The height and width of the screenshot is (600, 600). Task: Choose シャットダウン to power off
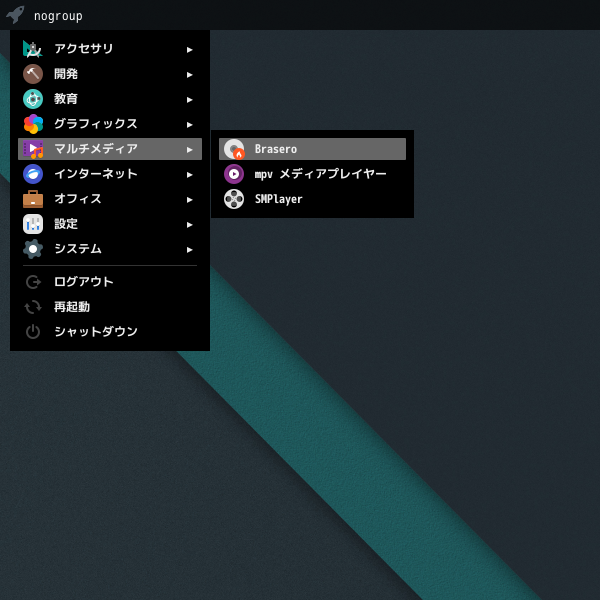(110, 332)
